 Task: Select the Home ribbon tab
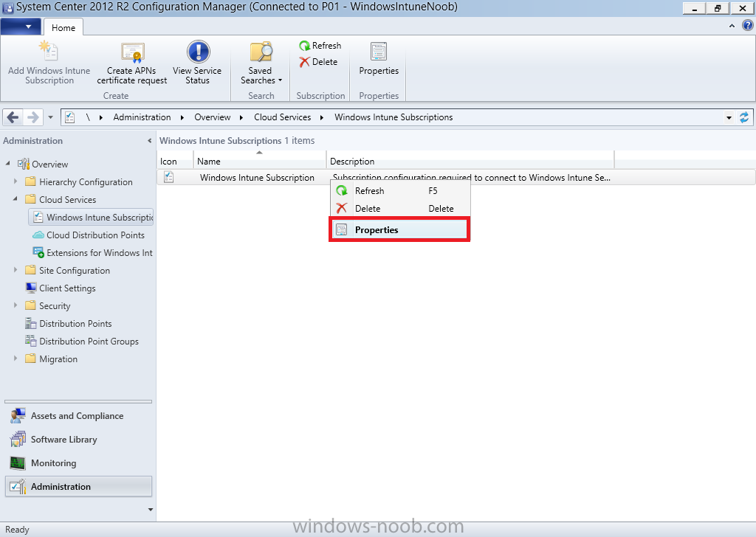tap(63, 27)
